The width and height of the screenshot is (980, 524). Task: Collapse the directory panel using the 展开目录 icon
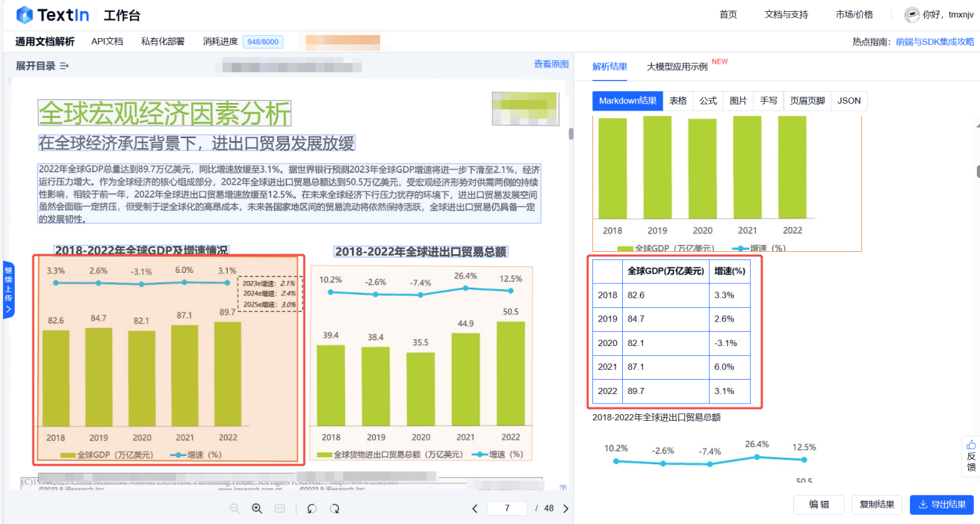(63, 65)
